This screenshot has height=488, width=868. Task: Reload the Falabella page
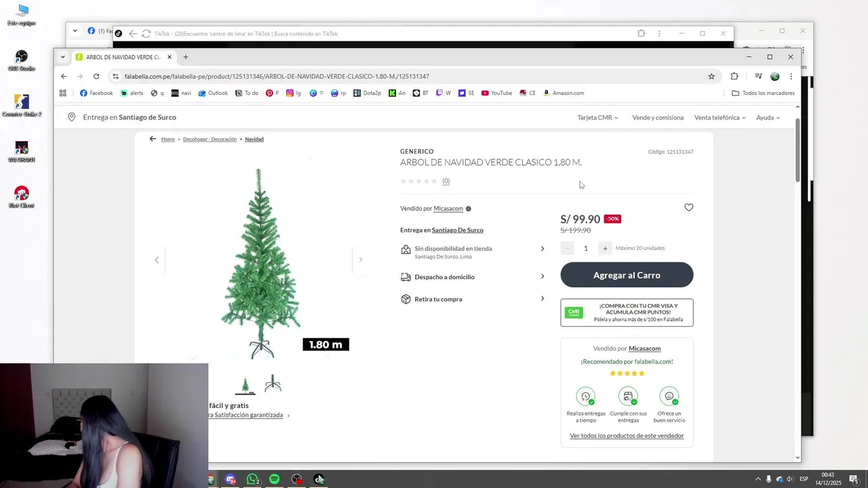(96, 76)
